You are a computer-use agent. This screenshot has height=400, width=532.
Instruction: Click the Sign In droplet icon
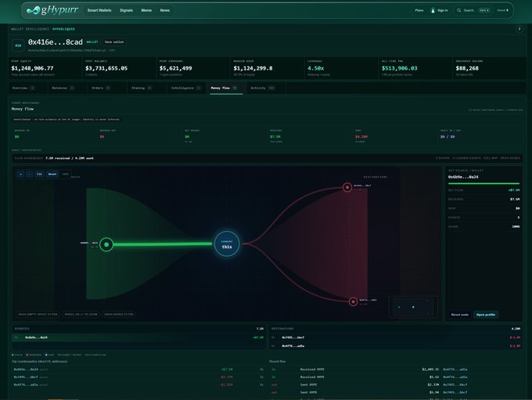[x=433, y=10]
